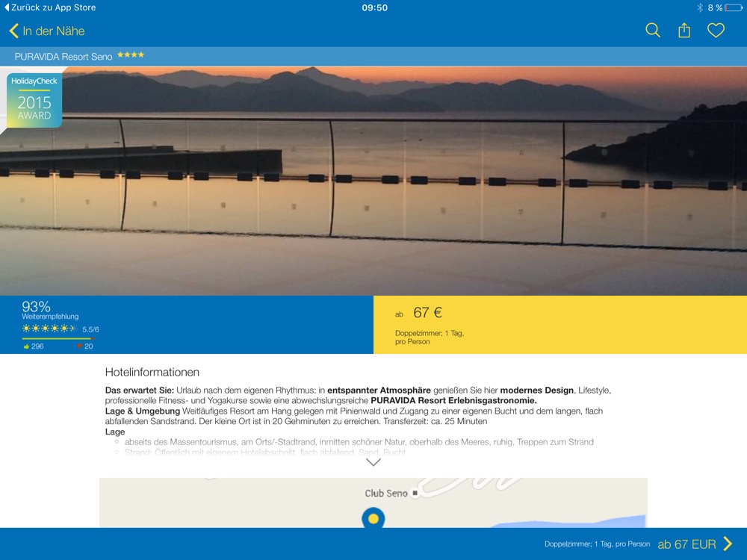This screenshot has width=747, height=560.
Task: Tap the HolidayCheck 2015 Award badge
Action: pyautogui.click(x=34, y=101)
